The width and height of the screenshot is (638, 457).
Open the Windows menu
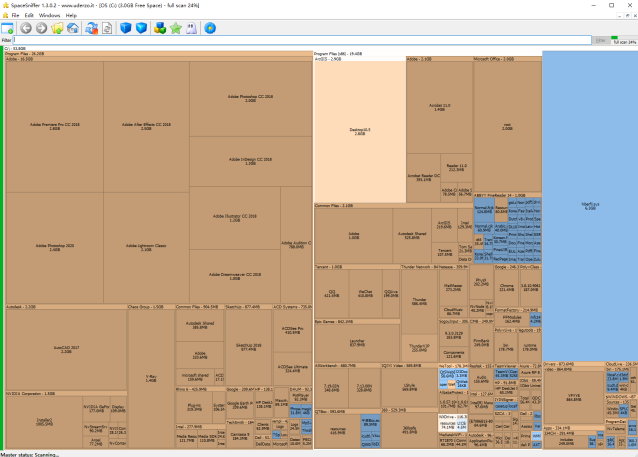coord(50,15)
